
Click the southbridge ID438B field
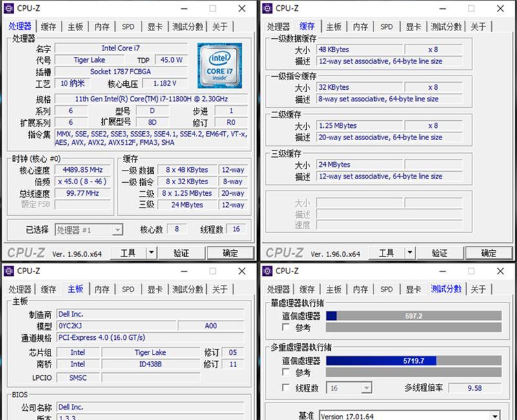click(x=151, y=364)
